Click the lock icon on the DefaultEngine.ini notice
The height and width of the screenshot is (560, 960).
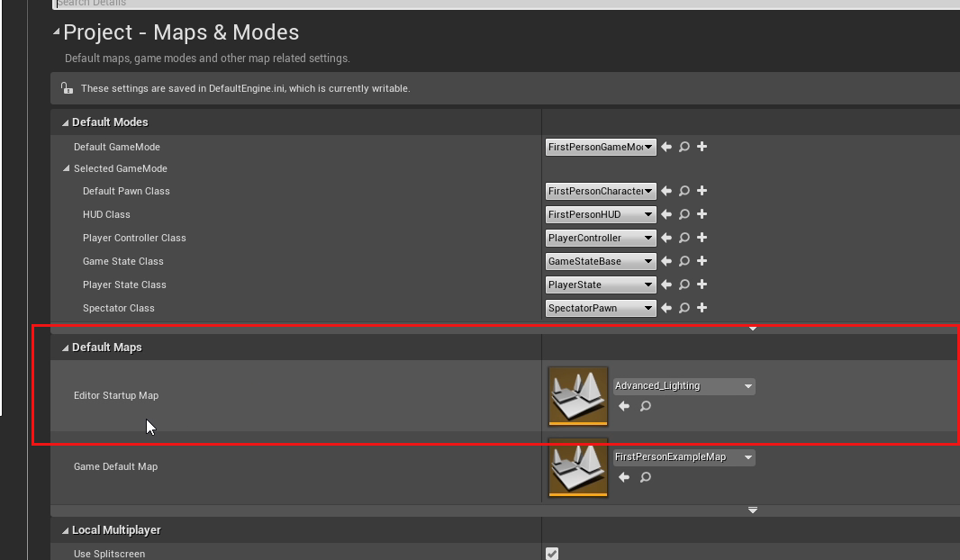click(x=67, y=88)
